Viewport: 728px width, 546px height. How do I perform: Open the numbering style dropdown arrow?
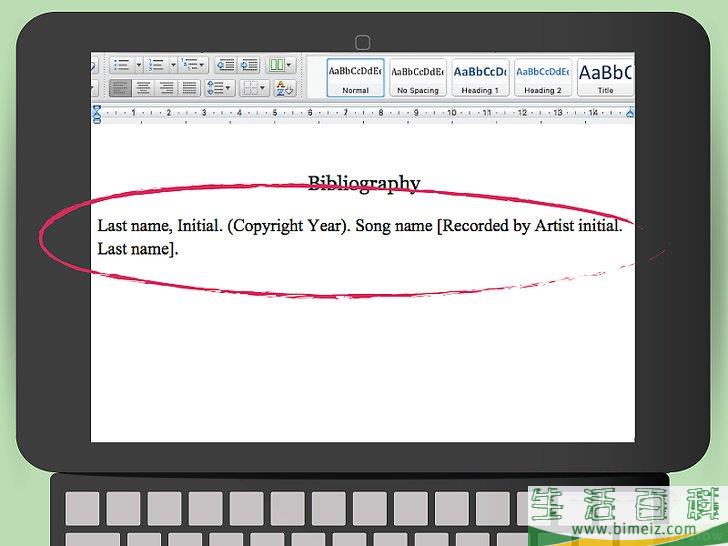pyautogui.click(x=173, y=65)
